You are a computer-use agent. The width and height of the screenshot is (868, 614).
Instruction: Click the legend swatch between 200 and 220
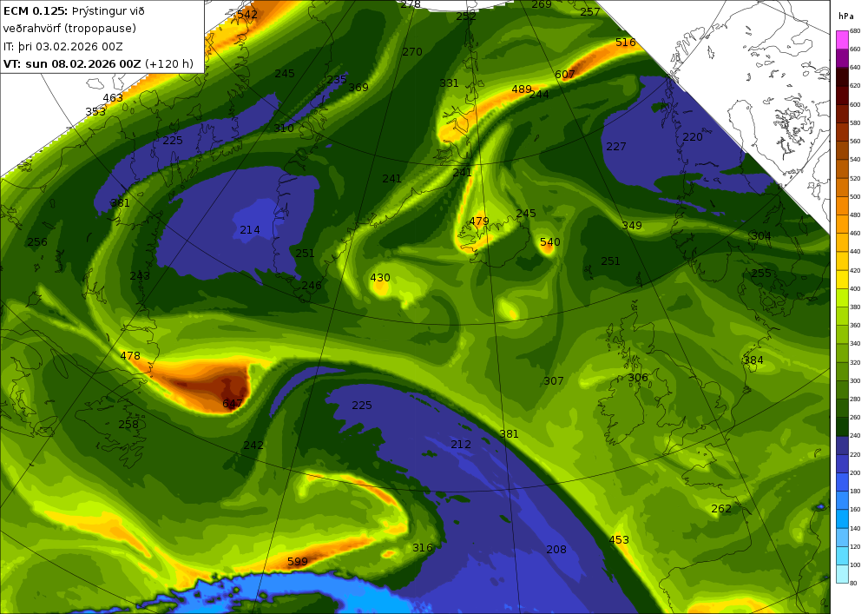pos(841,464)
